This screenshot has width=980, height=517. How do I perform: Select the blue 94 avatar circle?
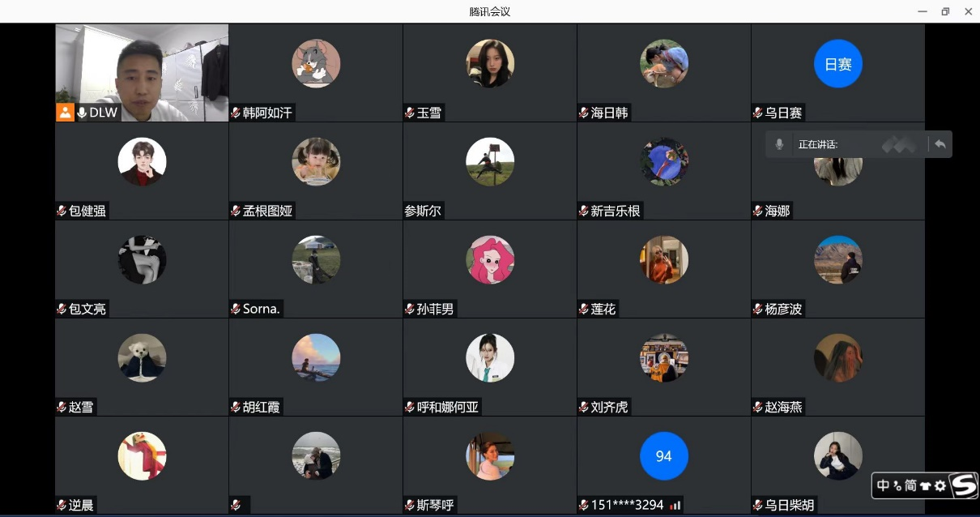664,456
